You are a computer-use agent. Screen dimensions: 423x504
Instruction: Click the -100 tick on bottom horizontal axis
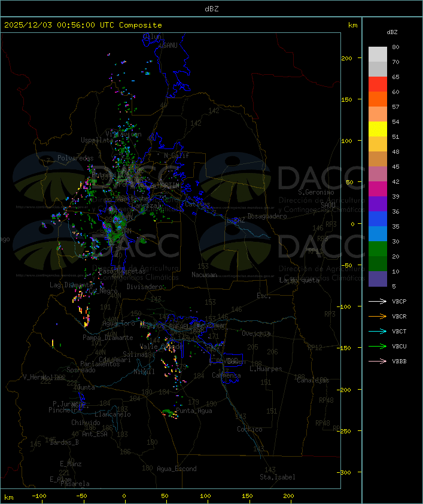coord(39,496)
